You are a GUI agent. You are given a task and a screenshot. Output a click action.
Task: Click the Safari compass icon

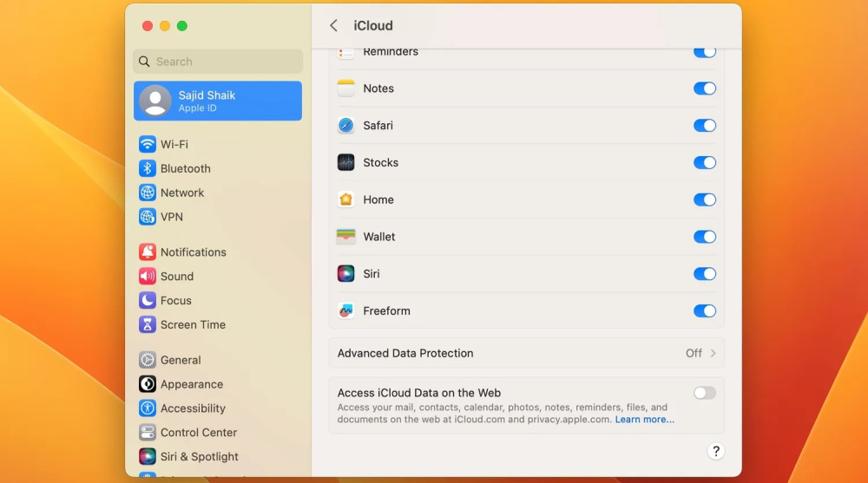pos(346,126)
